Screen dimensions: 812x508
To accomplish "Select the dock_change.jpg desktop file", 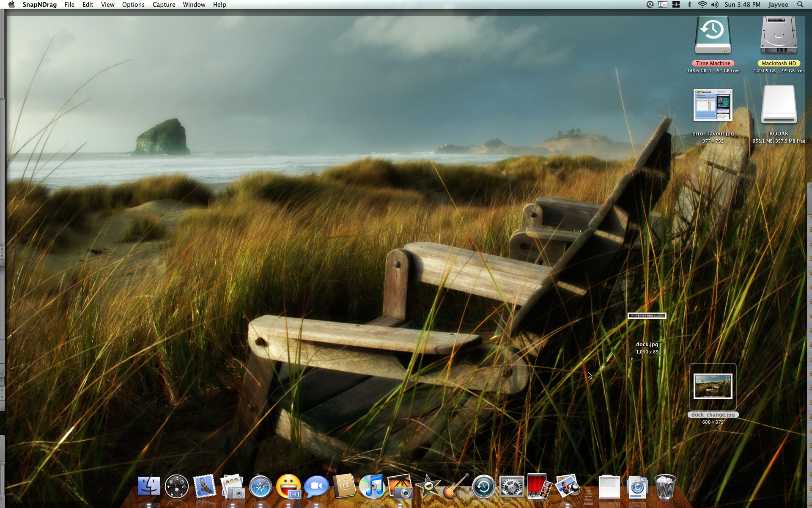I will (713, 386).
